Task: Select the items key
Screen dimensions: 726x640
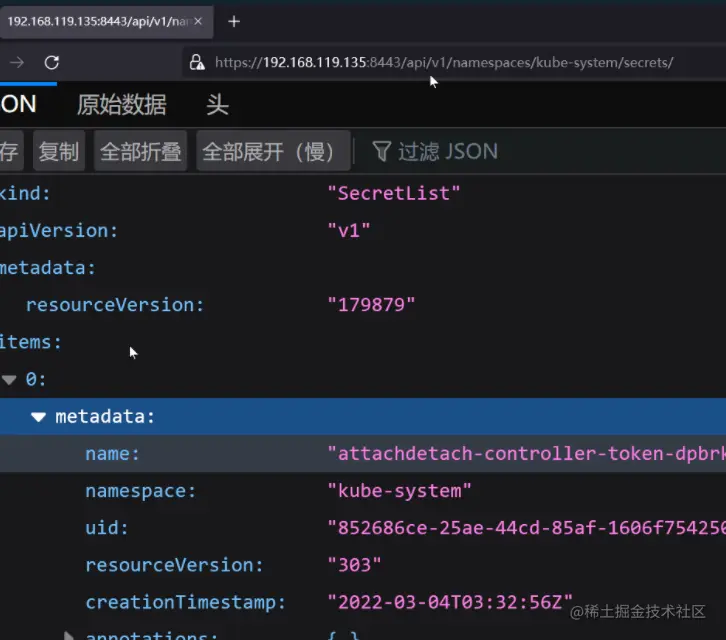Action: 31,342
